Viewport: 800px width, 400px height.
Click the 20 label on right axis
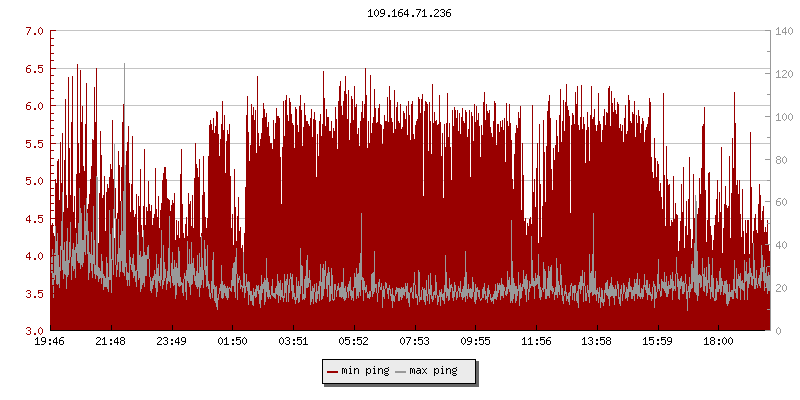point(780,288)
